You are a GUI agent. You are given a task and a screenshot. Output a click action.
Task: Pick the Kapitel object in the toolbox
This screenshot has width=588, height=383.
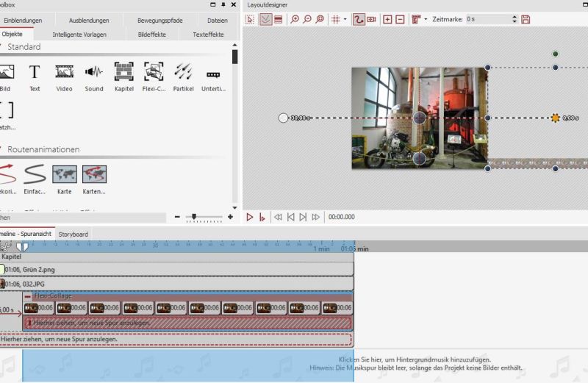pos(123,72)
